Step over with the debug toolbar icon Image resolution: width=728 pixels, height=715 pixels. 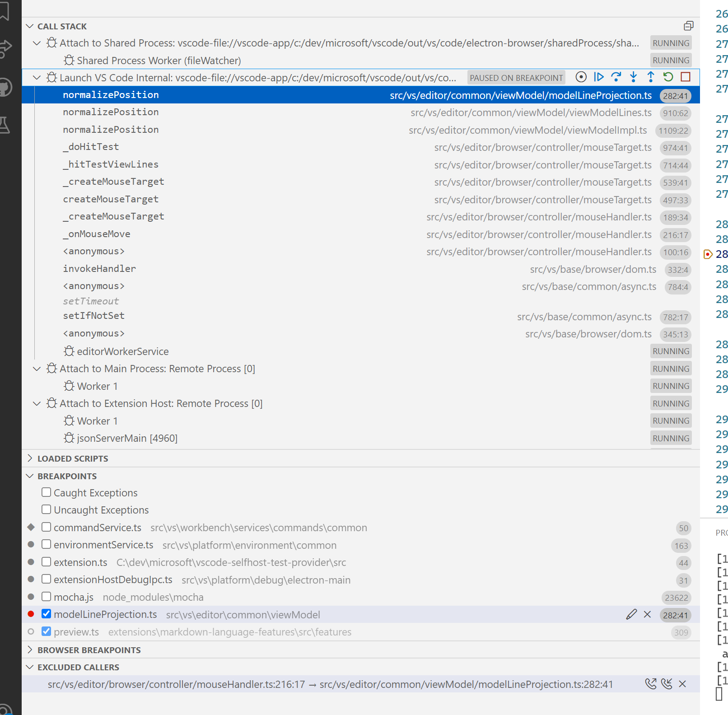[x=616, y=77]
